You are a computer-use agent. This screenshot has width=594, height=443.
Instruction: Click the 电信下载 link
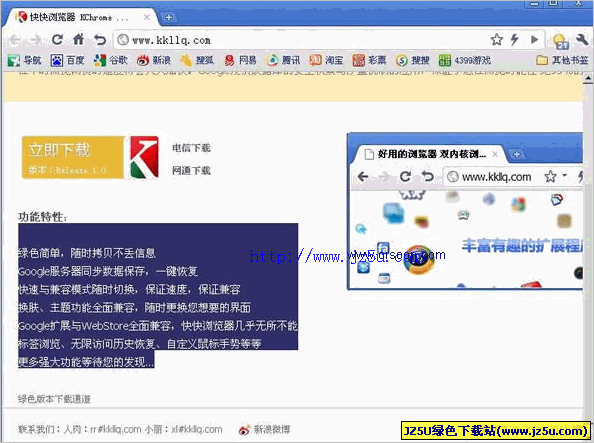click(191, 148)
